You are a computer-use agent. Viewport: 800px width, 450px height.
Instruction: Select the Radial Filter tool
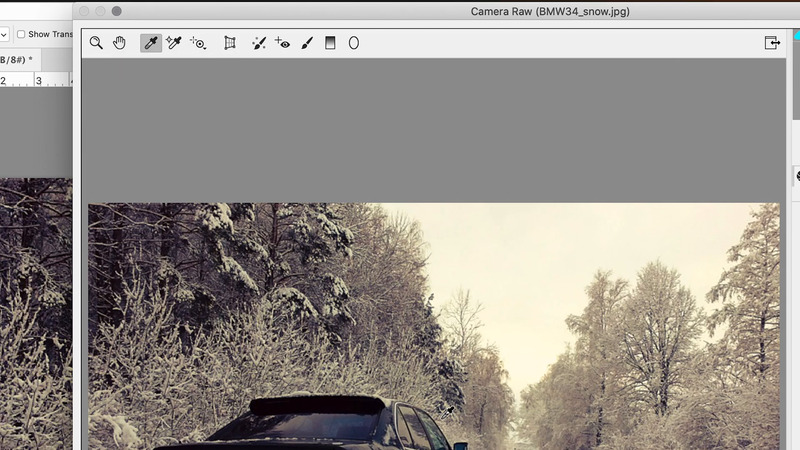(x=353, y=43)
